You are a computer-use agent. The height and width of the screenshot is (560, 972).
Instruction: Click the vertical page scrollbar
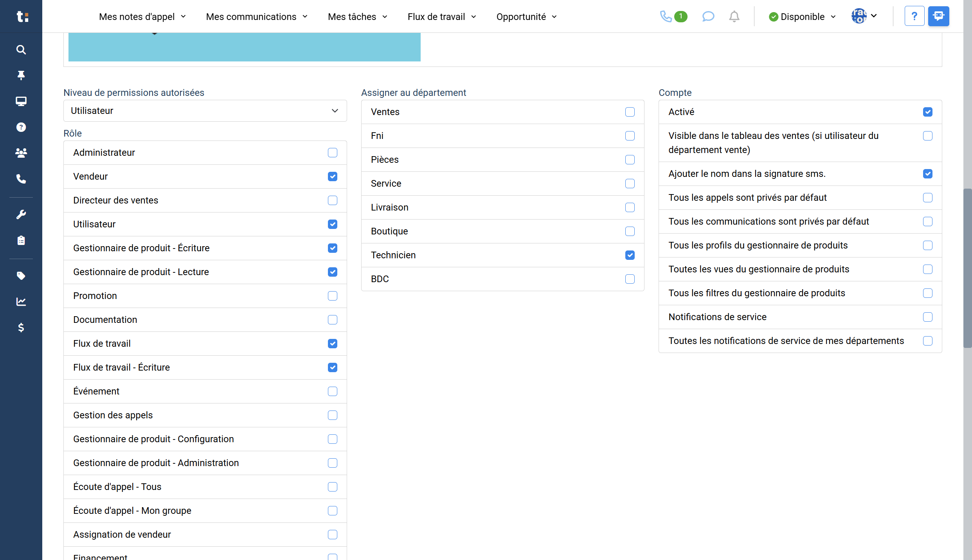point(967,268)
